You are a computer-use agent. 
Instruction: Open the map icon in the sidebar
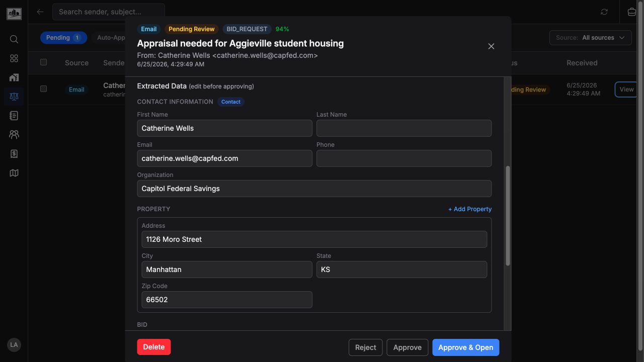click(14, 173)
